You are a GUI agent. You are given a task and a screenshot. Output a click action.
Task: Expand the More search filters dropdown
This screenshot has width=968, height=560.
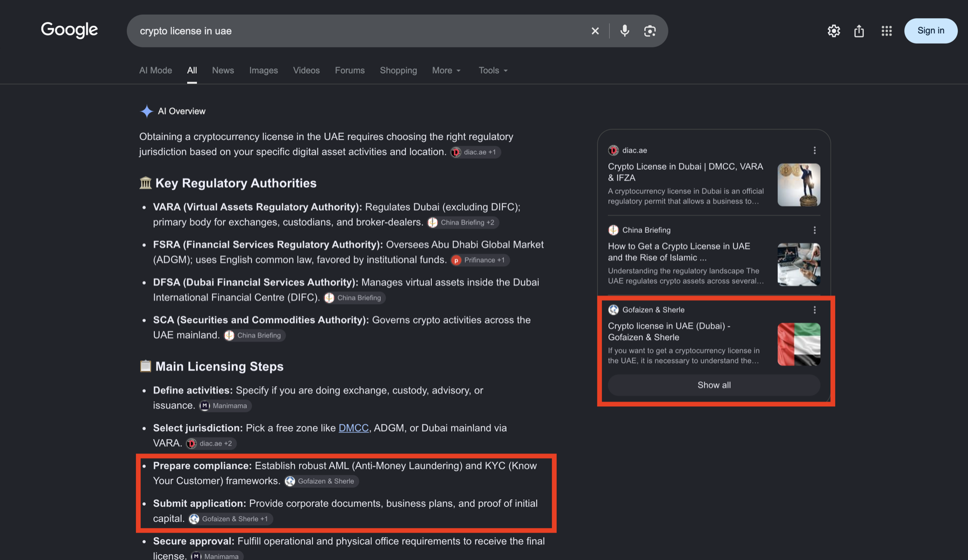tap(446, 70)
